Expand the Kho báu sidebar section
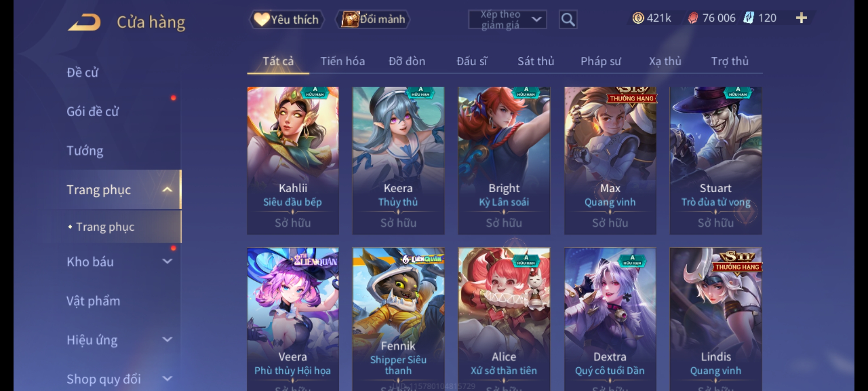This screenshot has width=868, height=391. click(x=167, y=261)
